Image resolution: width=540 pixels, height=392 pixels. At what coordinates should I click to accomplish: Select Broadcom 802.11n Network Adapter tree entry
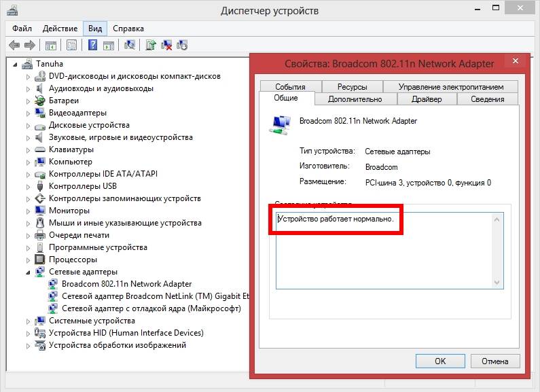coord(126,284)
